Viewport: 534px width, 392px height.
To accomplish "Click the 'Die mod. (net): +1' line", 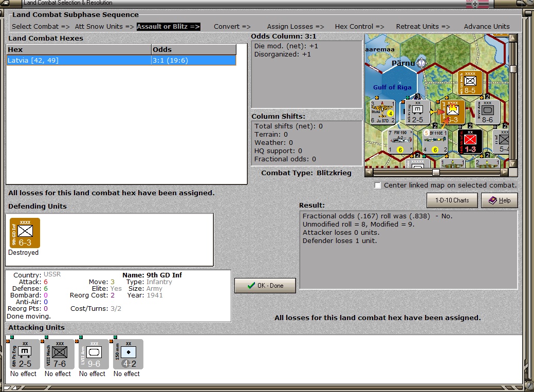I will pyautogui.click(x=286, y=46).
